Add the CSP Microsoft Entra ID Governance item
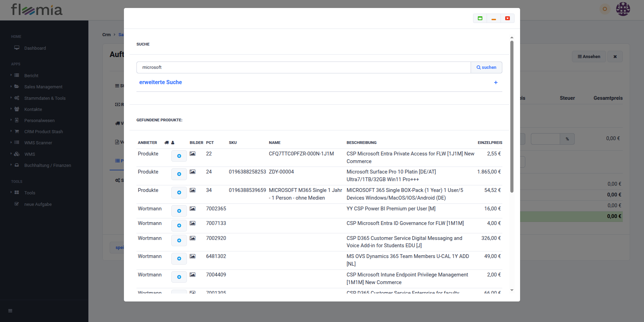644x322 pixels. [x=179, y=226]
